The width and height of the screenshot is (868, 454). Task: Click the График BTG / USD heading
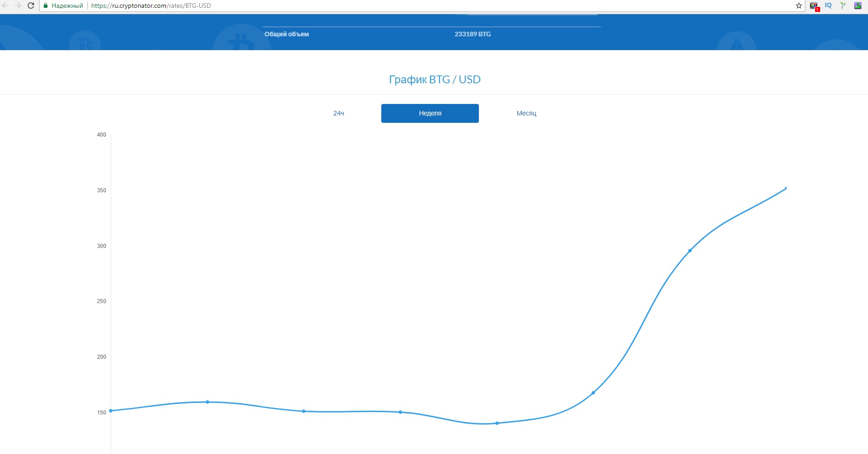point(435,80)
